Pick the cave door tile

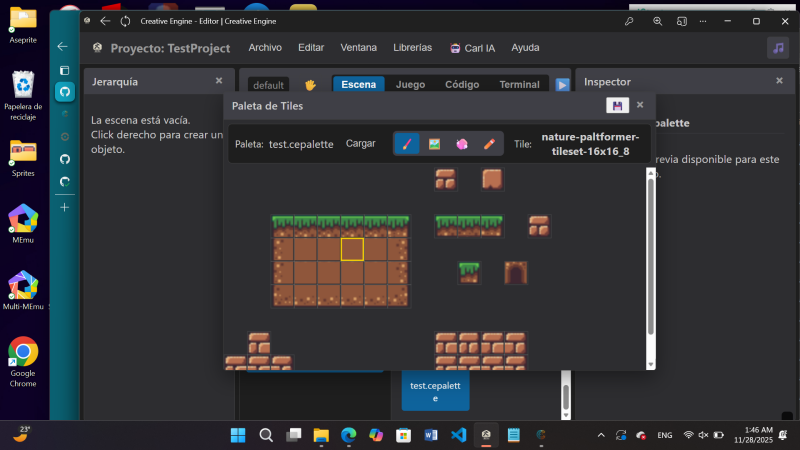pos(515,272)
